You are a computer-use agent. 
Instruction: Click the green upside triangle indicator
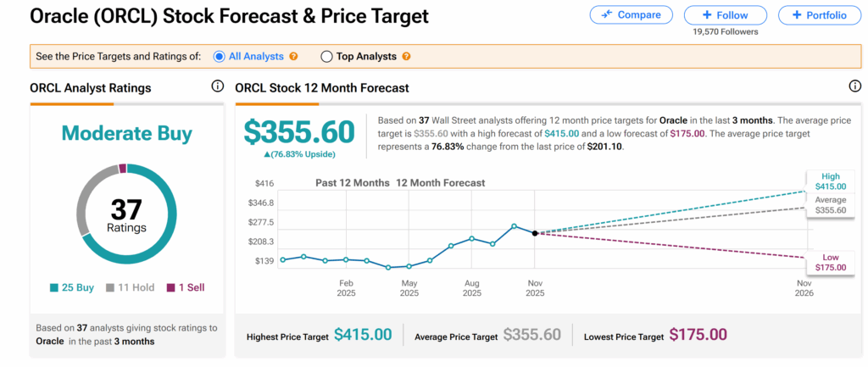269,154
